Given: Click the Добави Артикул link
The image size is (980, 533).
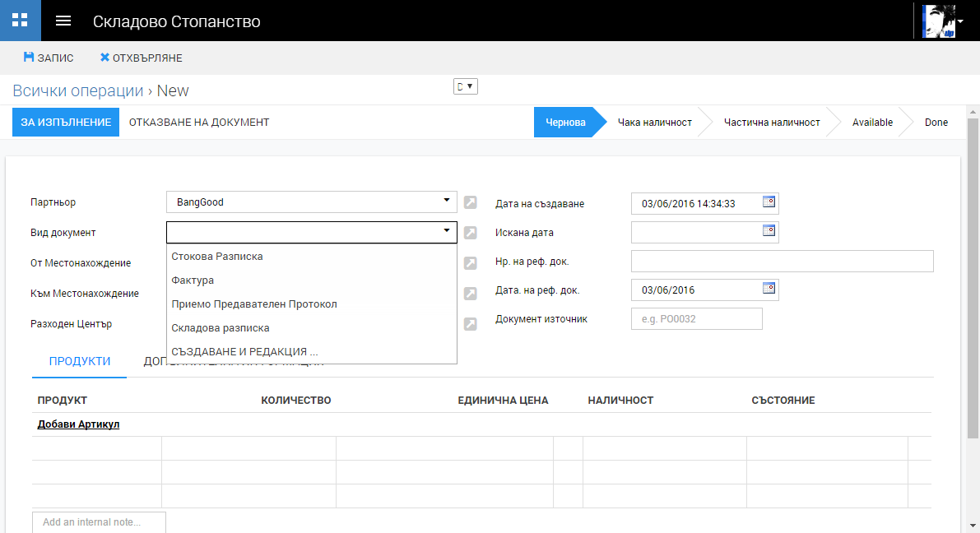Looking at the screenshot, I should (x=79, y=424).
